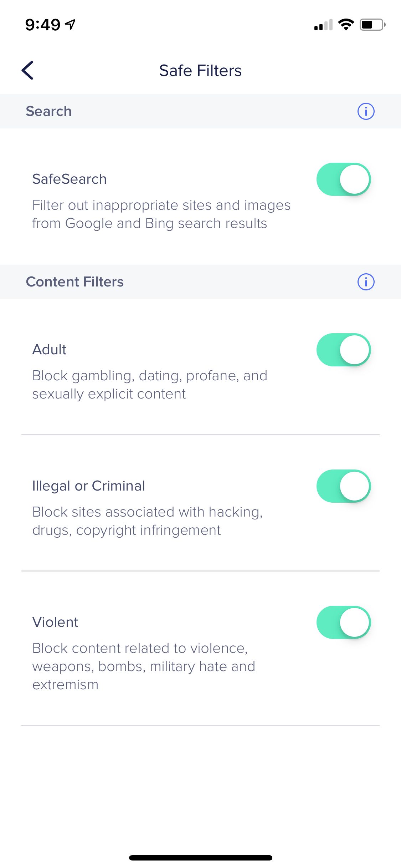Switch off the Violent content filter
Image resolution: width=401 pixels, height=868 pixels.
[344, 623]
